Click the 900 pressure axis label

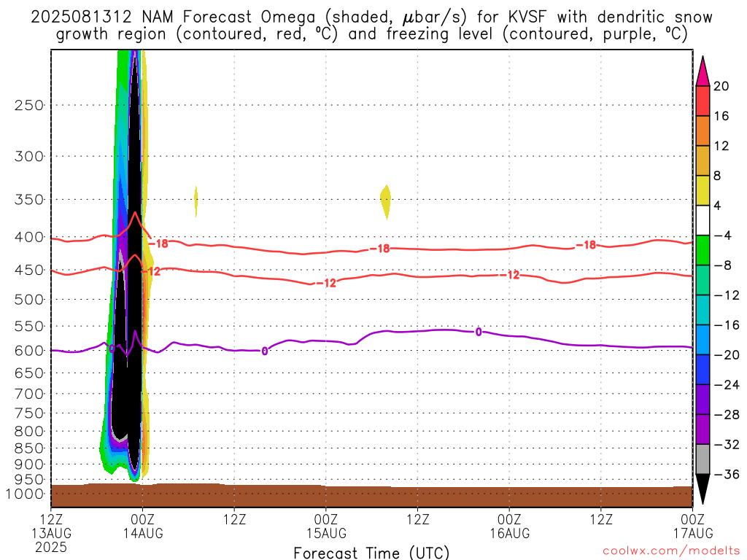tap(29, 464)
